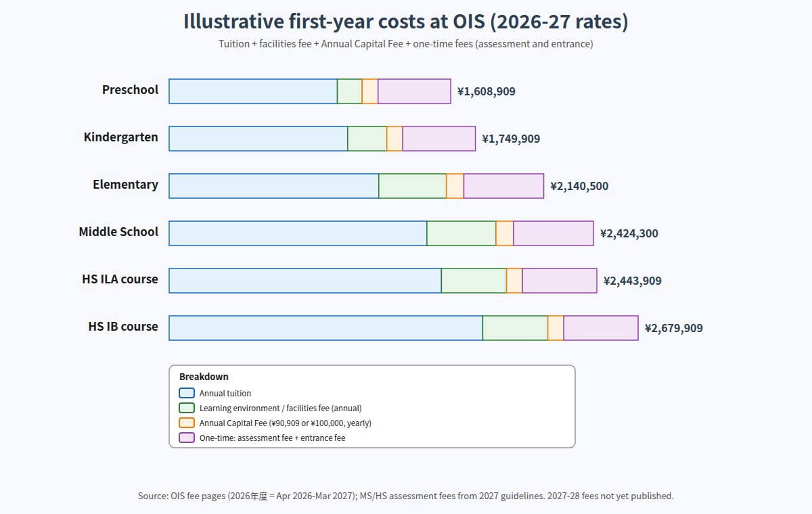Screen dimensions: 812x514
Task: Select the Preschool facilities fee segment
Action: click(350, 91)
